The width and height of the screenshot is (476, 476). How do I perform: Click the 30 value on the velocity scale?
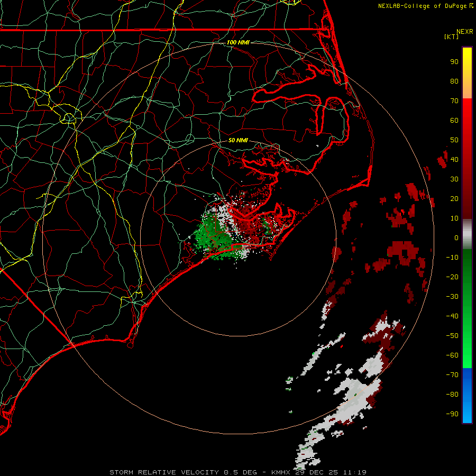[454, 179]
